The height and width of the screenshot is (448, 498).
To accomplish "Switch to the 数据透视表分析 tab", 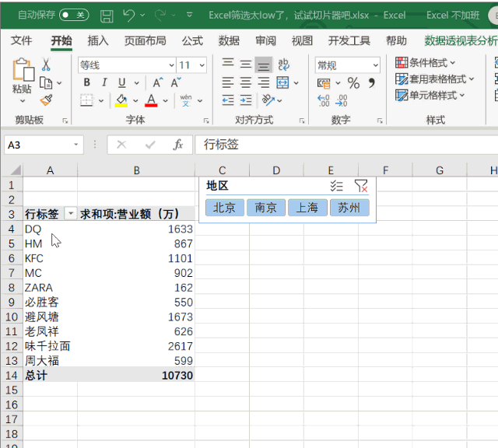I will (461, 40).
